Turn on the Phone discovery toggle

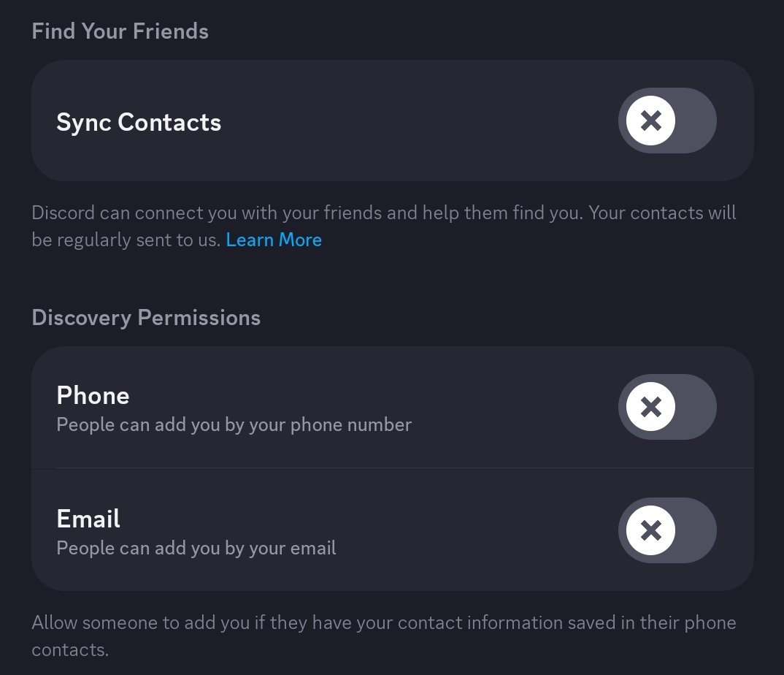[667, 407]
